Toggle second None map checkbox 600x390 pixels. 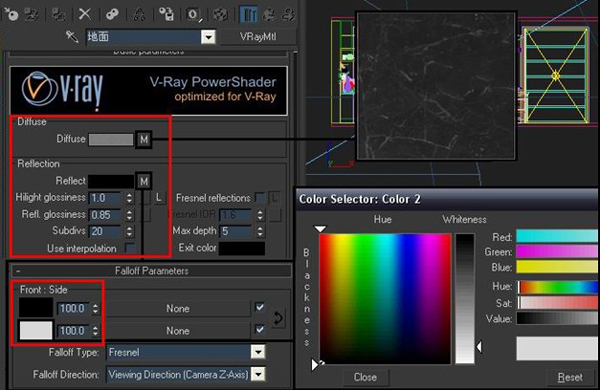[259, 329]
